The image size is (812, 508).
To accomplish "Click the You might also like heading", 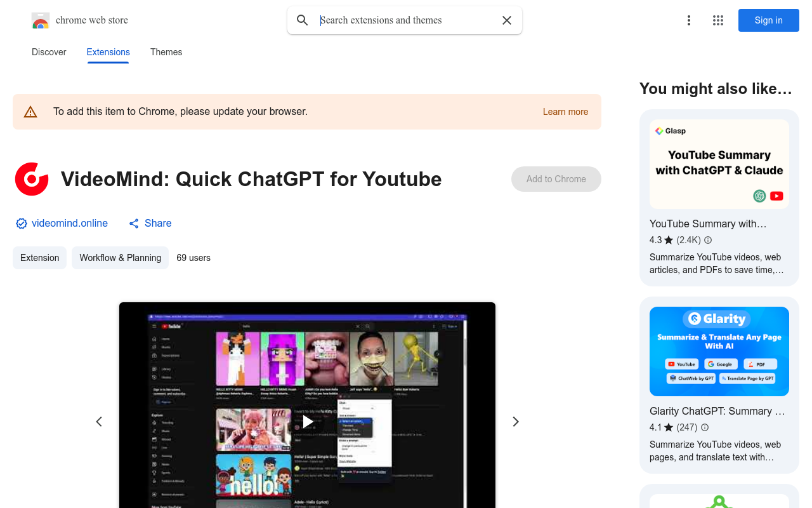I will (716, 89).
